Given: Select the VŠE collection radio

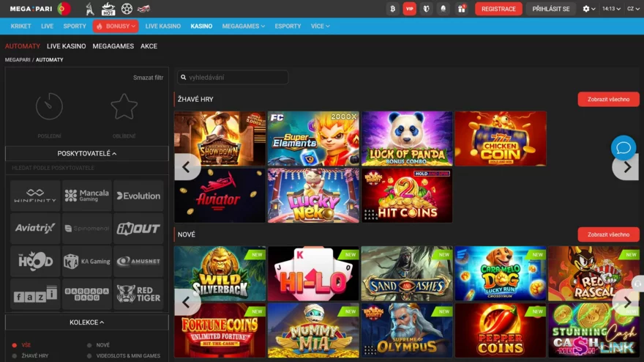Looking at the screenshot, I should tap(15, 345).
